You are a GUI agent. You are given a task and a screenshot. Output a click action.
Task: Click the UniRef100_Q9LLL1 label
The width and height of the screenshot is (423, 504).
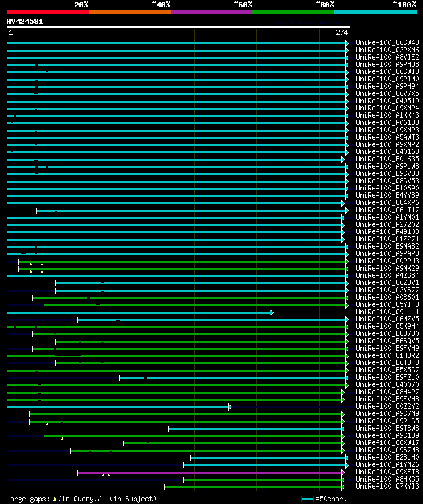(387, 312)
